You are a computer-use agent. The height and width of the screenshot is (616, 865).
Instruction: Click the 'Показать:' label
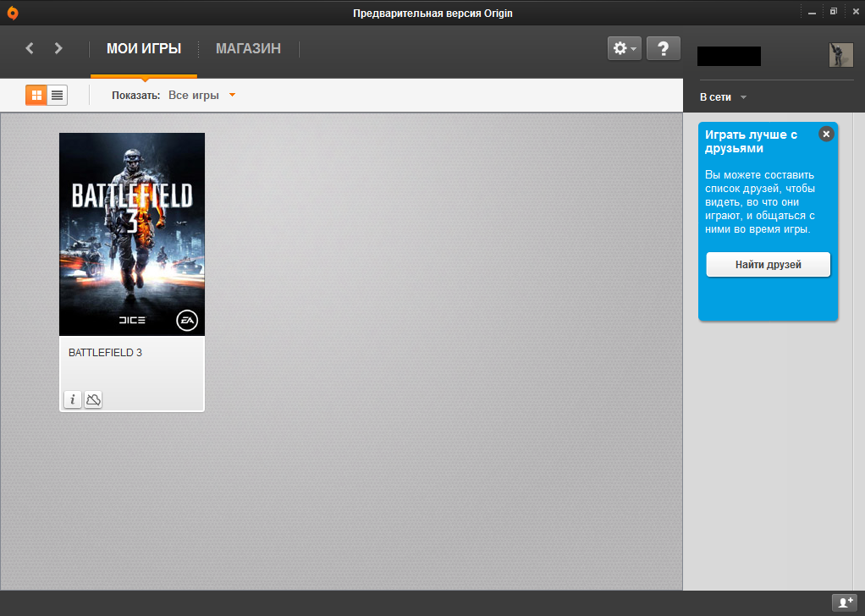(x=135, y=96)
